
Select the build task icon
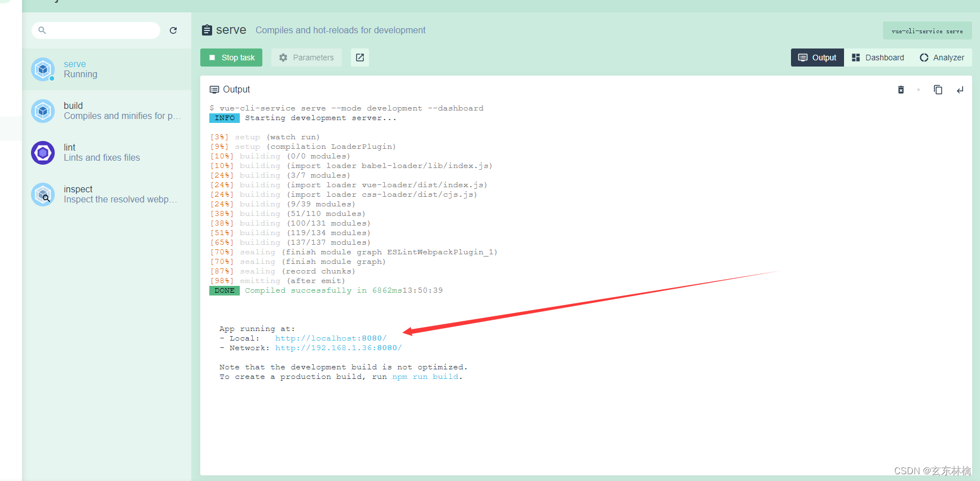[x=43, y=111]
